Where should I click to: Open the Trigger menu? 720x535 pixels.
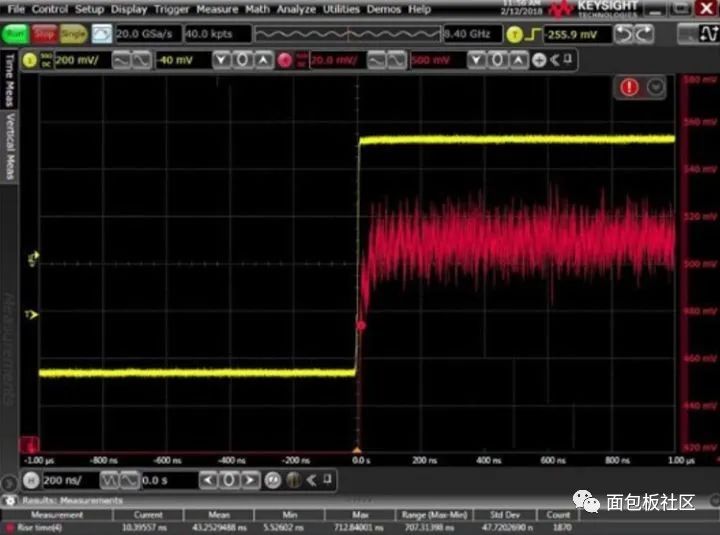click(171, 9)
